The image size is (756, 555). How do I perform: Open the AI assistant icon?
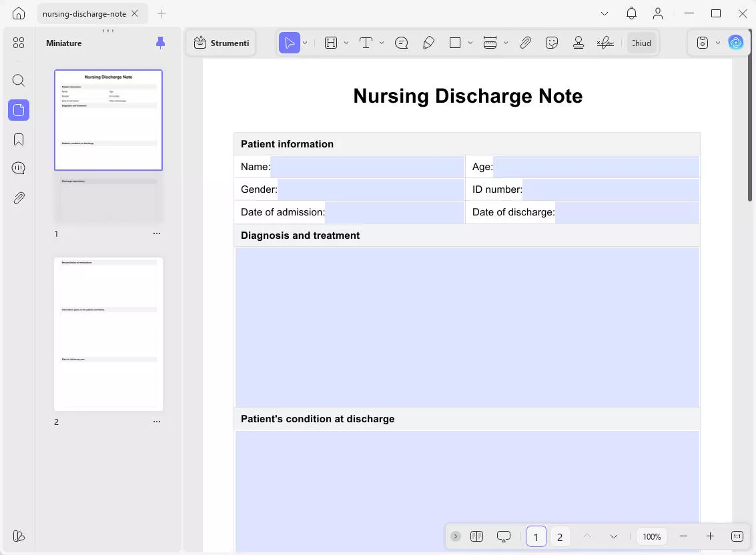pyautogui.click(x=736, y=43)
